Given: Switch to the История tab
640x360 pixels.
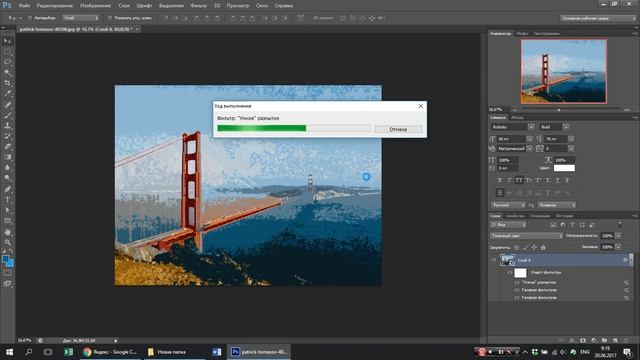Looking at the screenshot, I should 565,216.
